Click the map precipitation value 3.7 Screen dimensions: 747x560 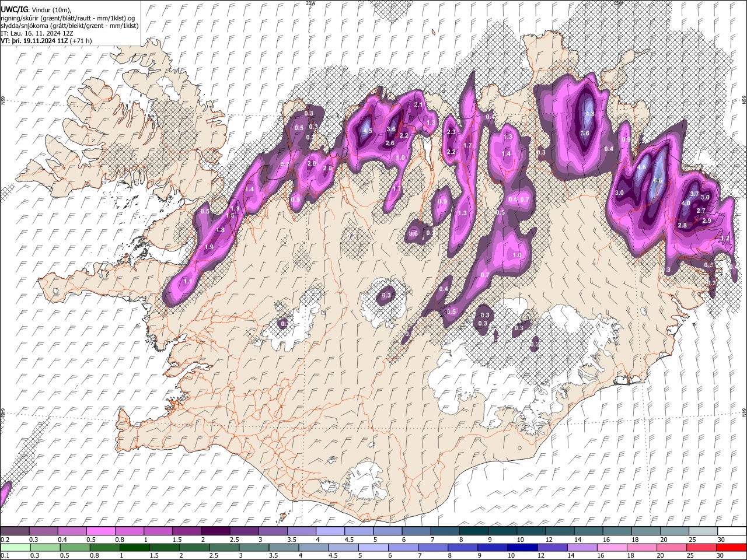(x=694, y=194)
